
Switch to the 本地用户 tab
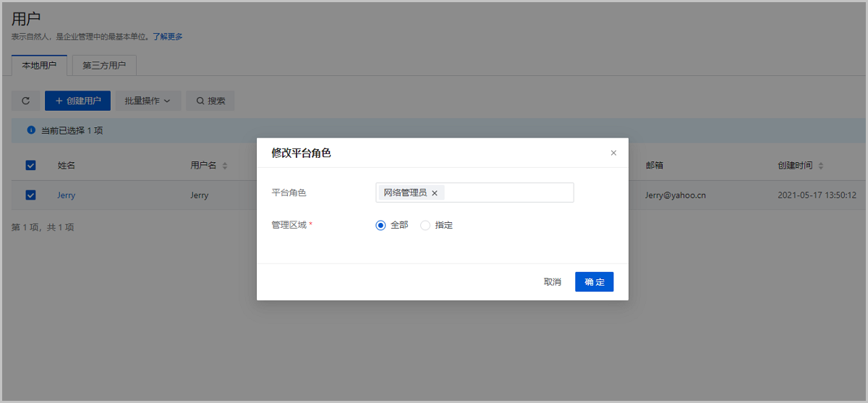(x=39, y=65)
